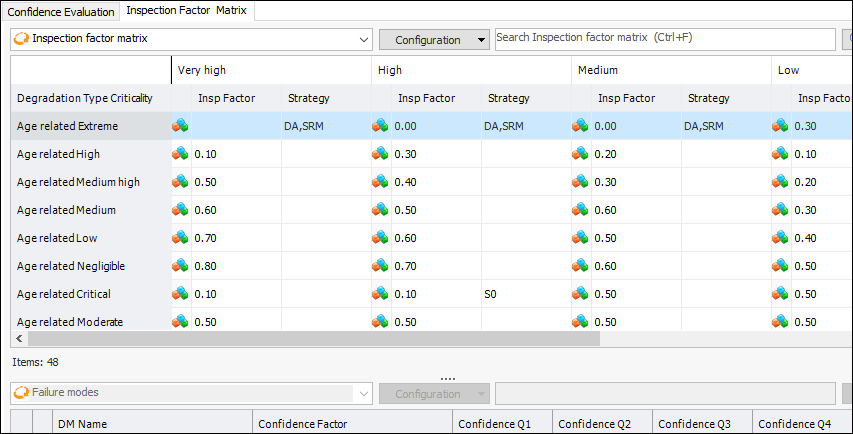Expand the Failure modes dropdown
This screenshot has height=434, width=853.
click(363, 393)
